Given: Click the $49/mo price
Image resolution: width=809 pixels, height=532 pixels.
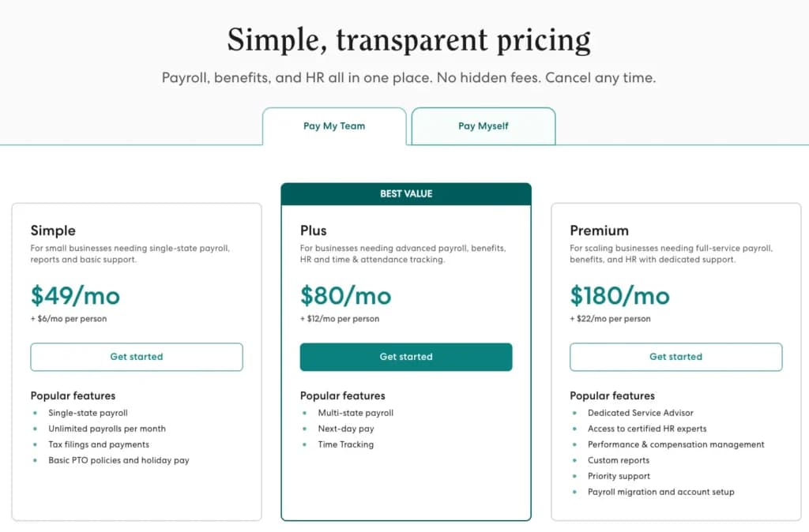Looking at the screenshot, I should click(x=75, y=296).
